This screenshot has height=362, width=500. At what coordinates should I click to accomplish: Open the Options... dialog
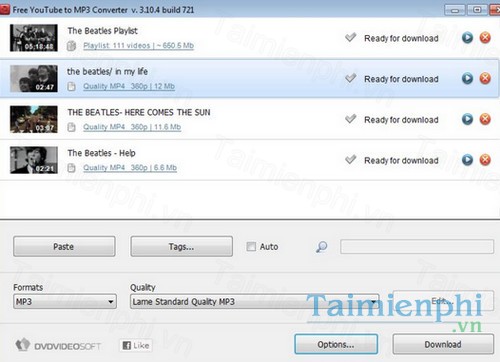click(336, 344)
